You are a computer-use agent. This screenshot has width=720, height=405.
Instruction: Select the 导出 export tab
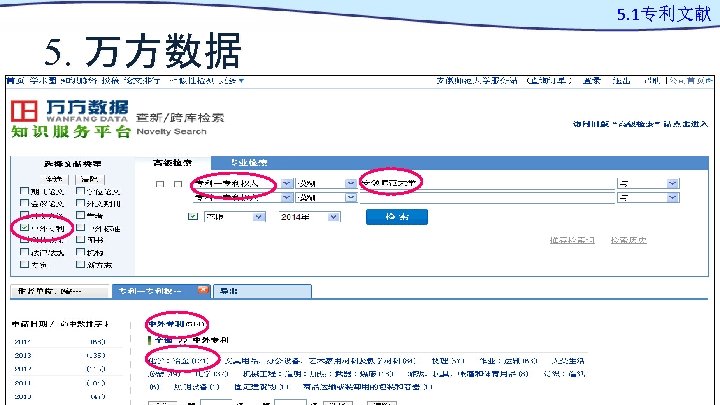[x=263, y=291]
